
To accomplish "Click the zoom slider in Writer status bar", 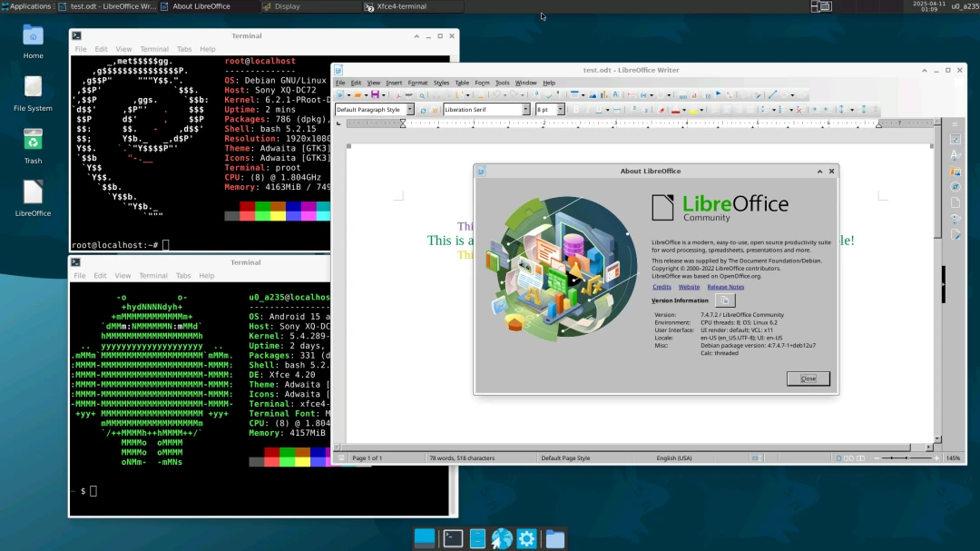I will point(907,458).
